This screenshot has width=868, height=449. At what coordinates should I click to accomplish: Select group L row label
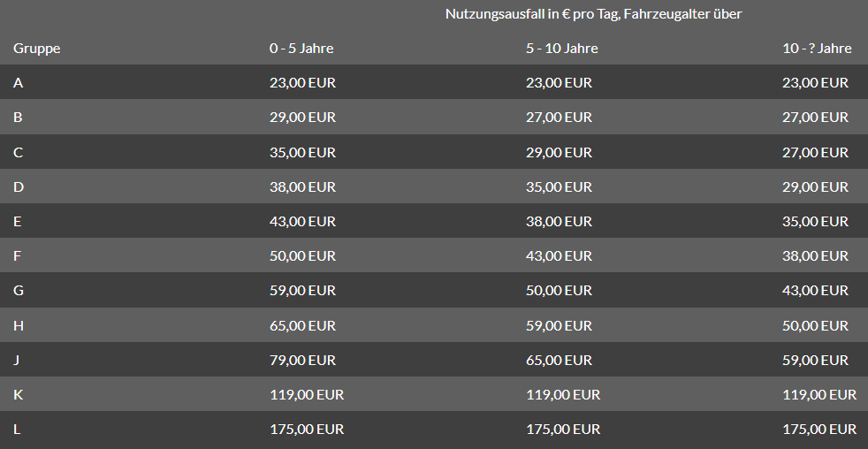coord(17,429)
